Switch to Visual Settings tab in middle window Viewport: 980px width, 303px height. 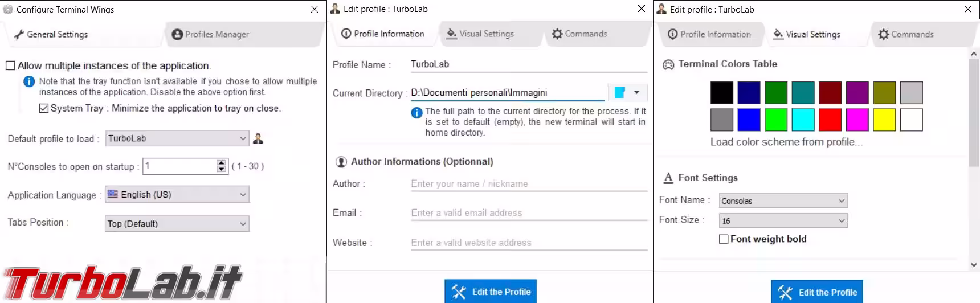click(x=480, y=34)
